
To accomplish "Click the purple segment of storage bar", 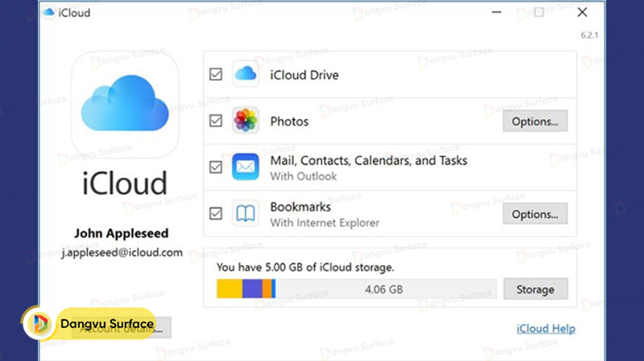I will 252,289.
